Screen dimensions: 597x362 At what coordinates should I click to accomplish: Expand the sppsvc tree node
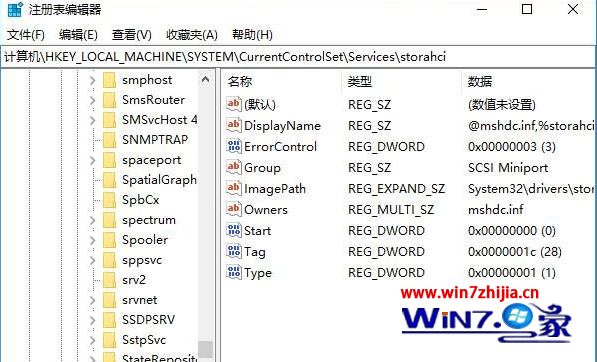(93, 260)
